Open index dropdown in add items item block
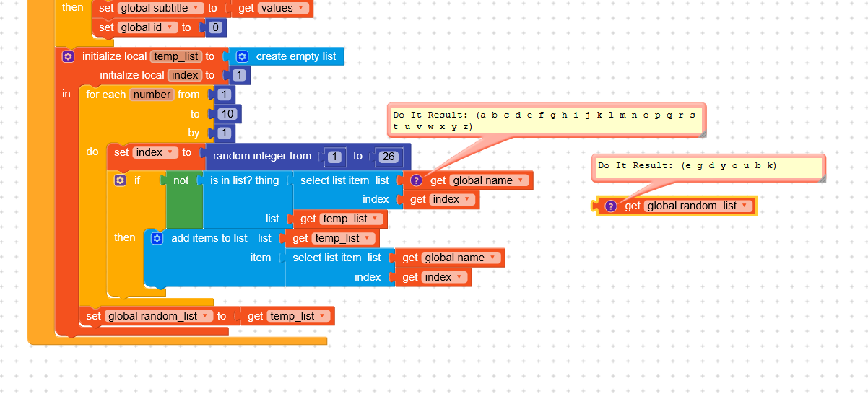868x399 pixels. point(444,277)
